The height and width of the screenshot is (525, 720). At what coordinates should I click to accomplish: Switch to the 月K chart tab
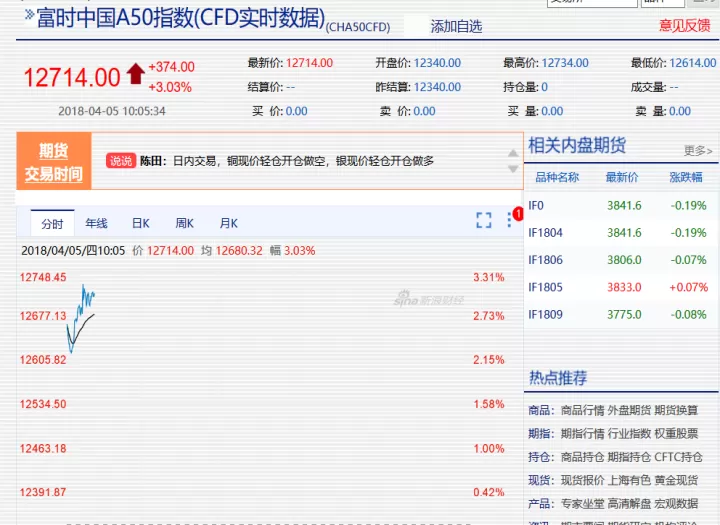tap(229, 224)
